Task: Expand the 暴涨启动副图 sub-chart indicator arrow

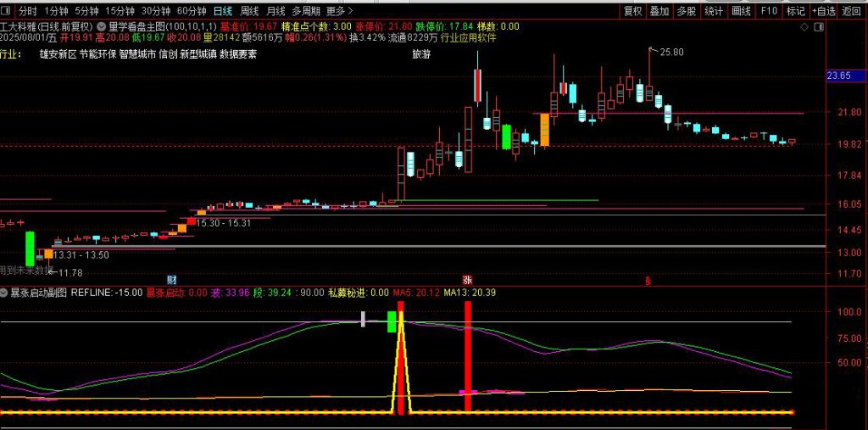Action: (x=5, y=293)
